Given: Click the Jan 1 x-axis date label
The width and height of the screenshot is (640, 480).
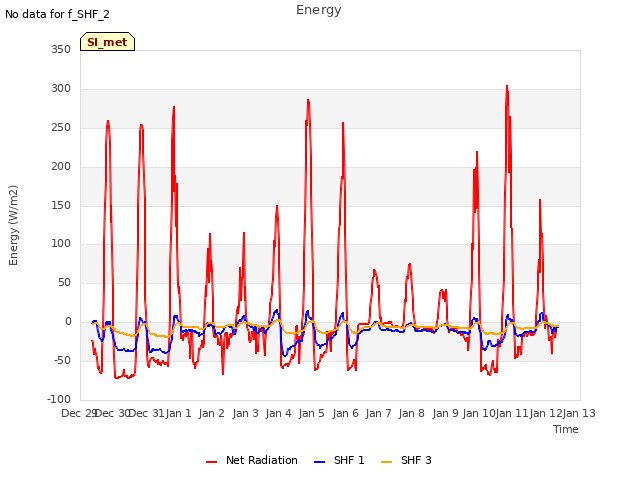Looking at the screenshot, I should tap(178, 413).
